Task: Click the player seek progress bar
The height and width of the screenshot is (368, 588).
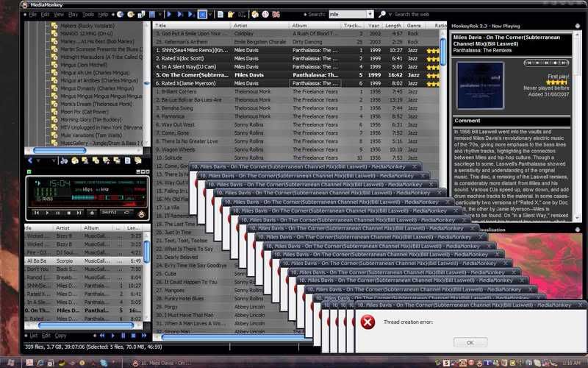Action: click(87, 205)
